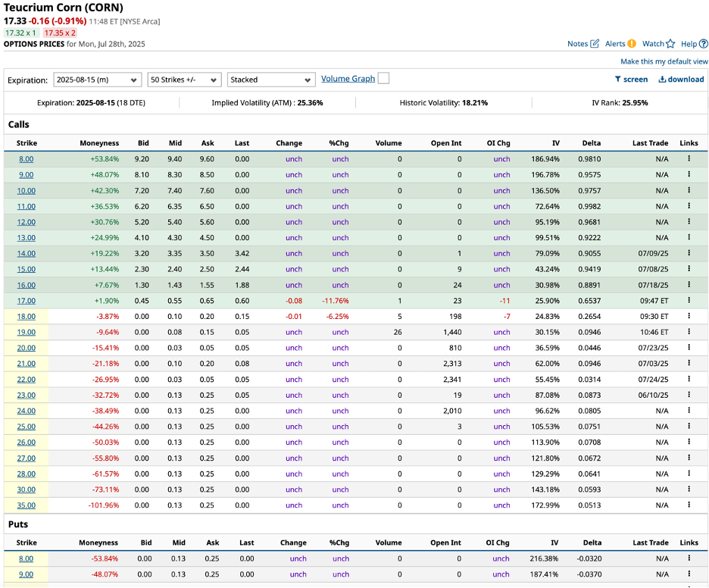The image size is (709, 588).
Task: Click Make this my default view
Action: coord(664,61)
